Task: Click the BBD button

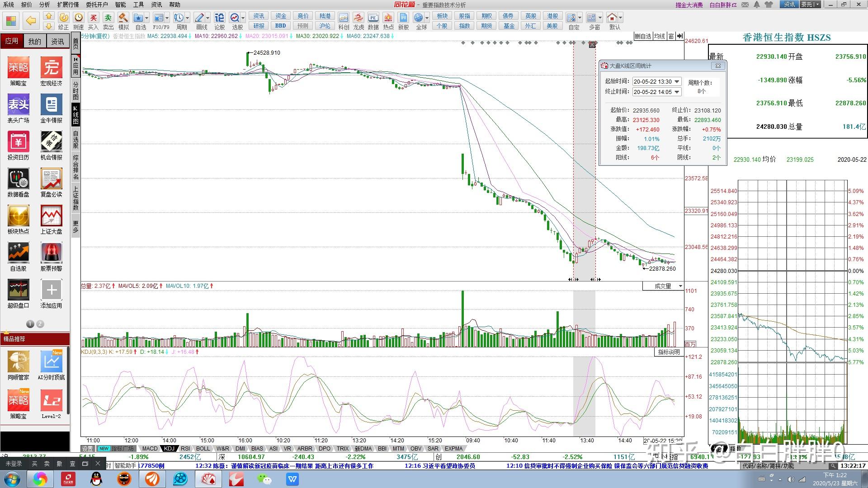Action: coord(280,26)
